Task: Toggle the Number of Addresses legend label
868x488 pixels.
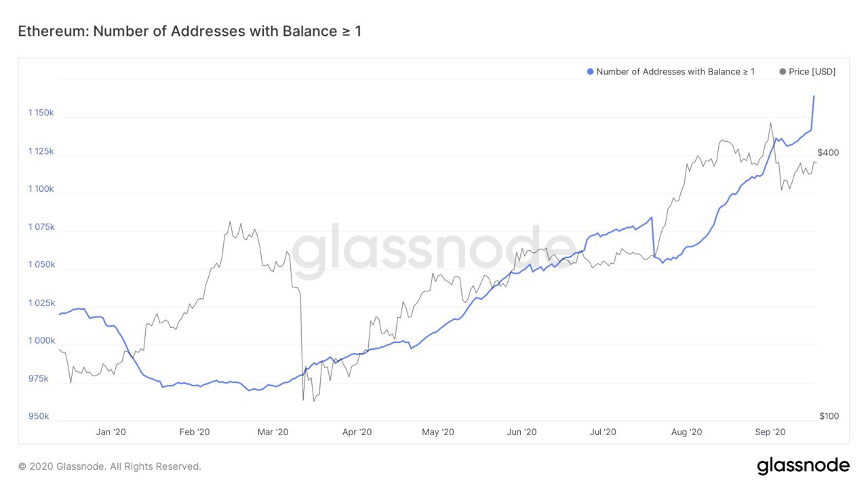Action: coord(675,72)
